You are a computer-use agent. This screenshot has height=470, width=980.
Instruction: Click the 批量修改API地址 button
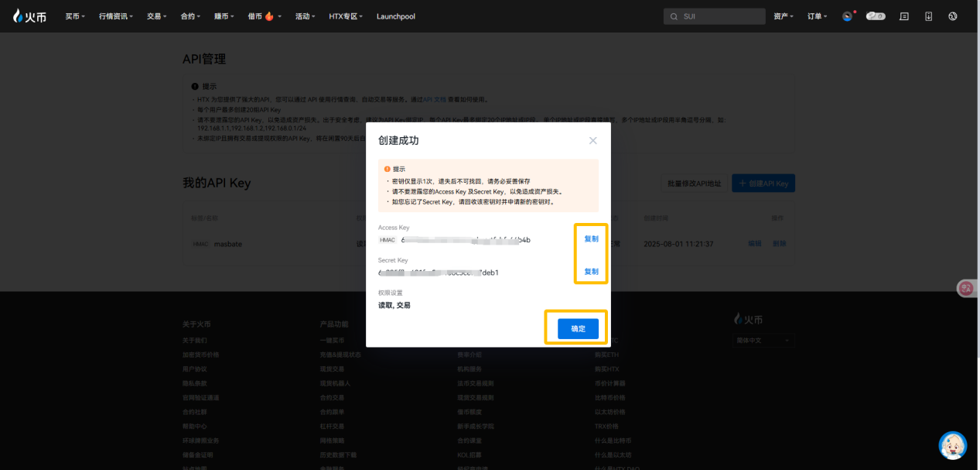click(695, 184)
